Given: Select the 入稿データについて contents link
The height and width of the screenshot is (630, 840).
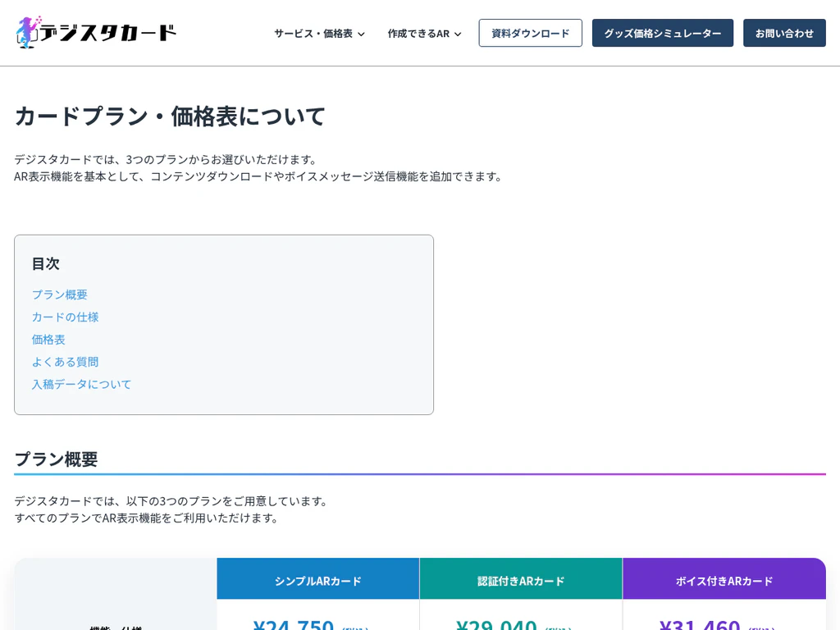Looking at the screenshot, I should pos(81,384).
